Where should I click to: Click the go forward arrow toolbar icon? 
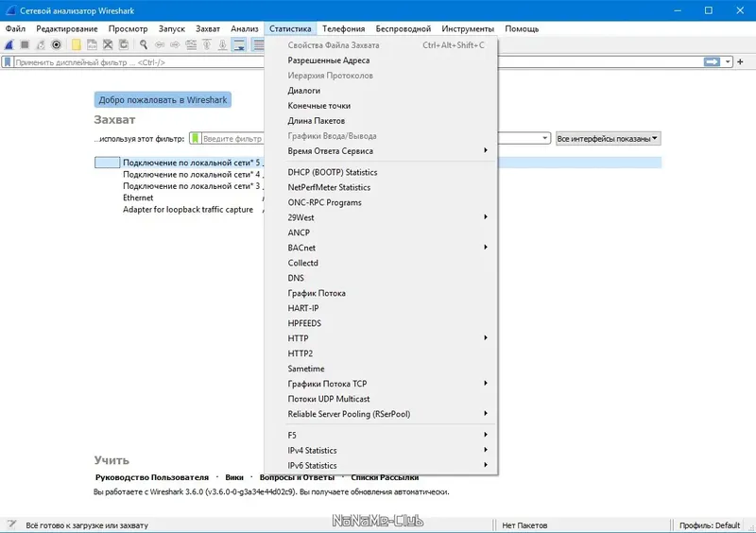click(175, 44)
